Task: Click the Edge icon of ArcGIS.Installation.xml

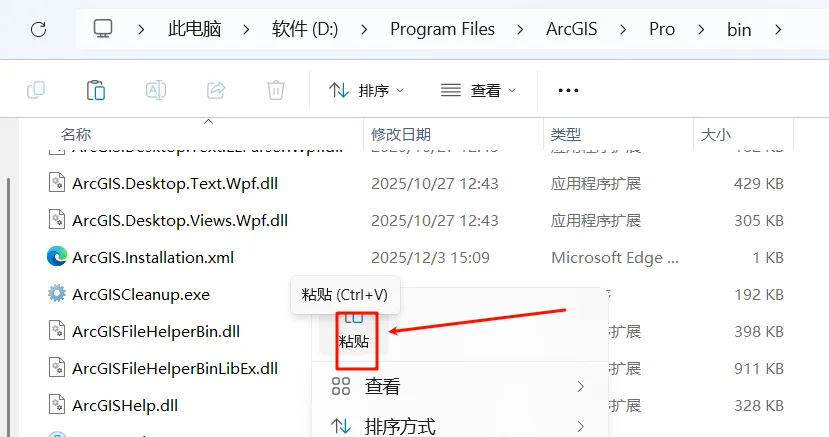Action: pos(57,257)
